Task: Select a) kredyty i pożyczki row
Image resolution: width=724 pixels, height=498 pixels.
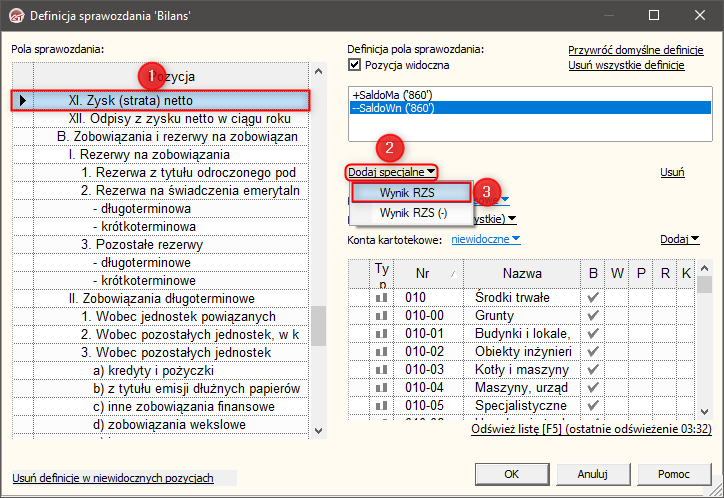Action: (160, 371)
